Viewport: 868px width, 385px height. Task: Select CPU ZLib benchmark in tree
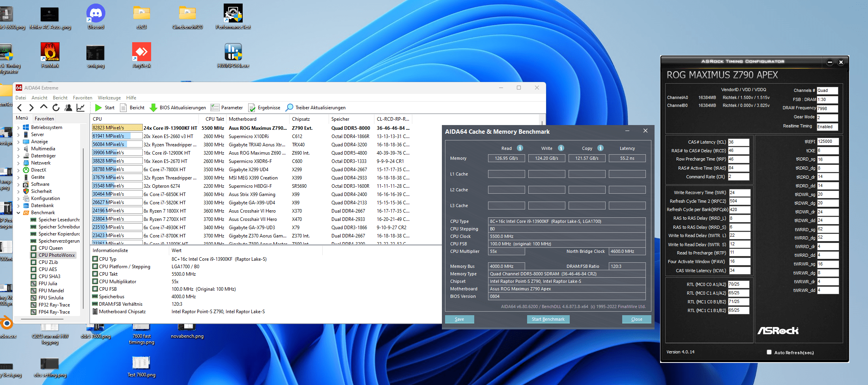(48, 262)
